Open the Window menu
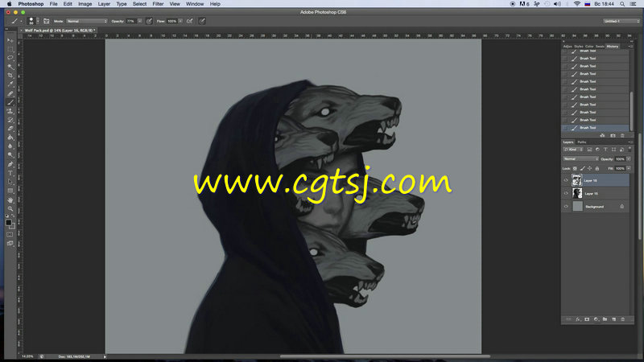 pos(195,4)
